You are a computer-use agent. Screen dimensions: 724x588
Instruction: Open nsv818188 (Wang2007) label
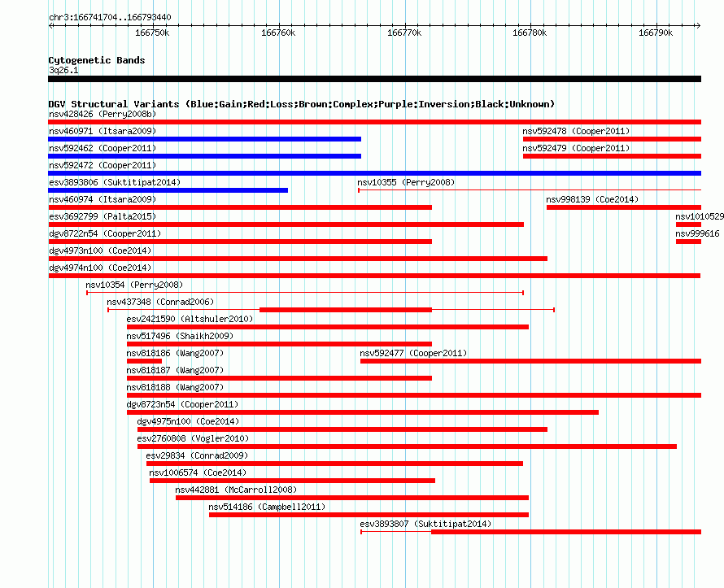pos(175,387)
